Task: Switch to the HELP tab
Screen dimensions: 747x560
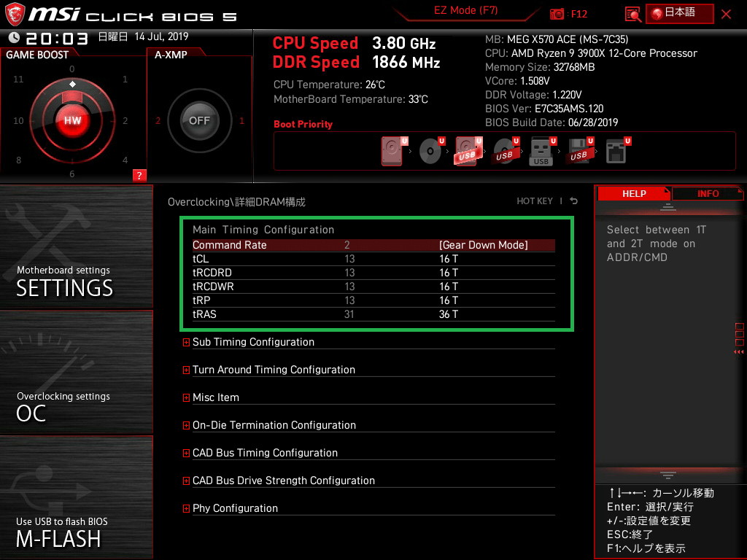Action: [x=634, y=193]
